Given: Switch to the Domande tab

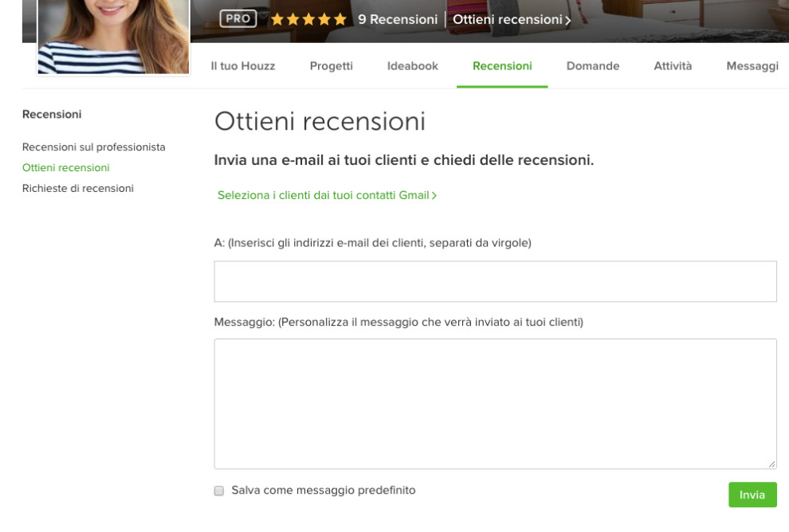Looking at the screenshot, I should (593, 66).
